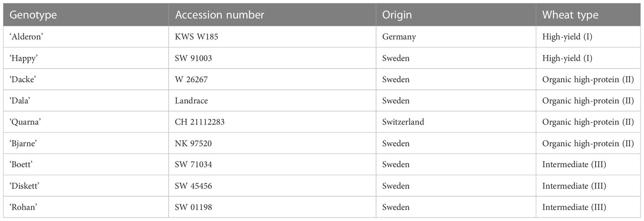Select the Landrace accession cell
This screenshot has width=644, height=221.
click(191, 101)
